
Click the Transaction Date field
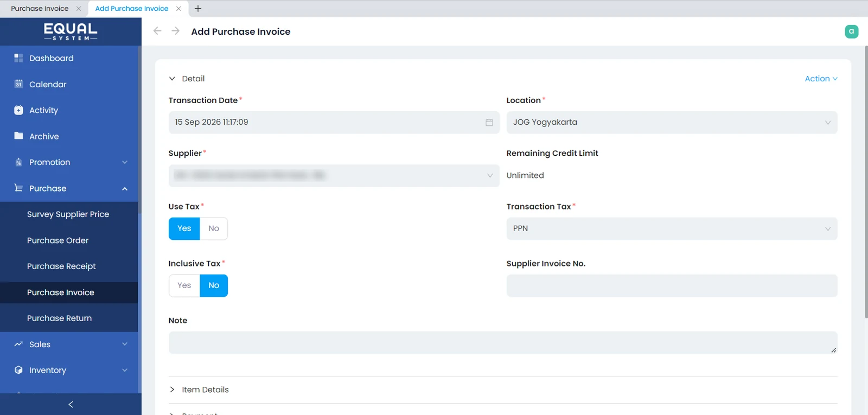pos(334,123)
